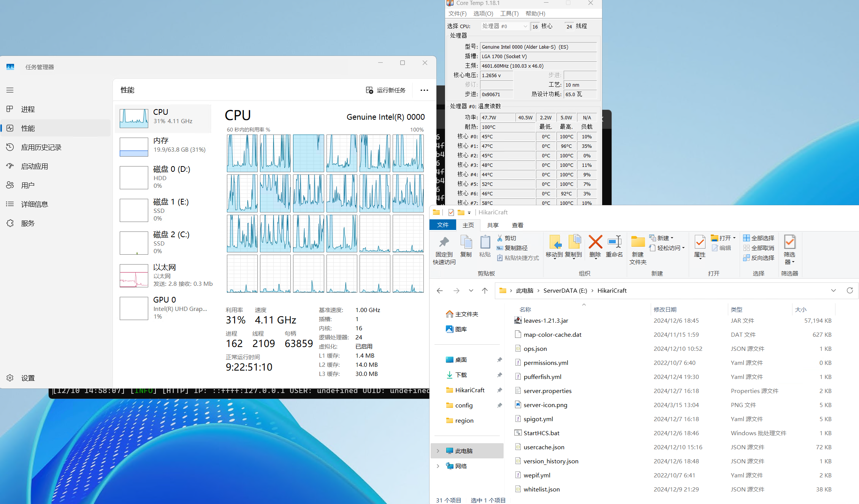Click the Explorer refresh icon
The width and height of the screenshot is (859, 504).
(x=850, y=290)
